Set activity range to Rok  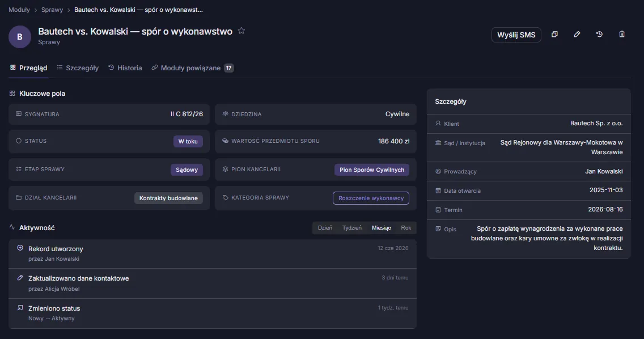coord(406,228)
